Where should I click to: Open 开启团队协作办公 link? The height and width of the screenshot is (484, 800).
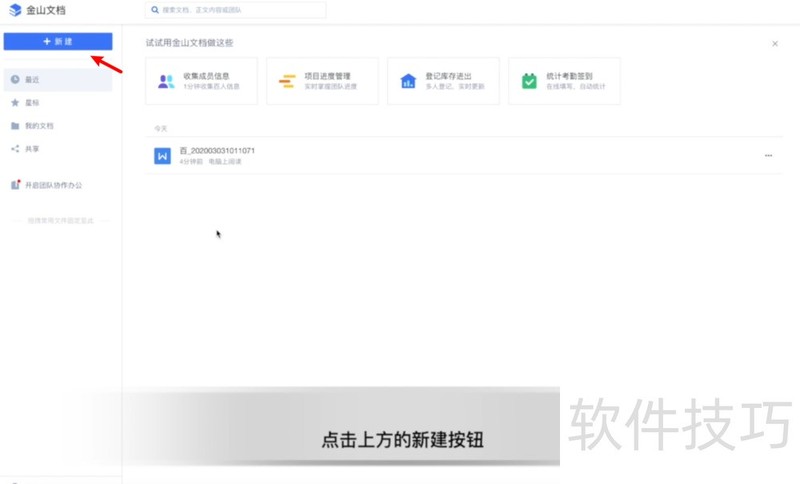click(54, 185)
